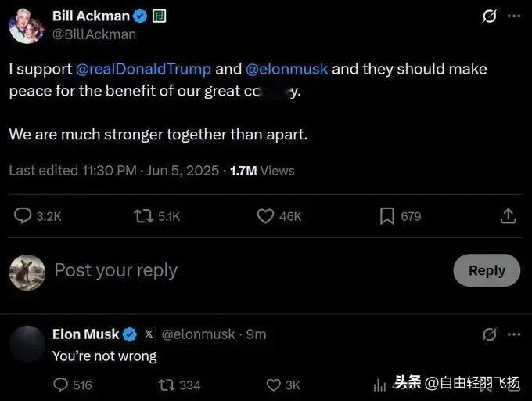The image size is (532, 401).
Task: Share Bill Ackman's post via share icon
Action: click(508, 216)
